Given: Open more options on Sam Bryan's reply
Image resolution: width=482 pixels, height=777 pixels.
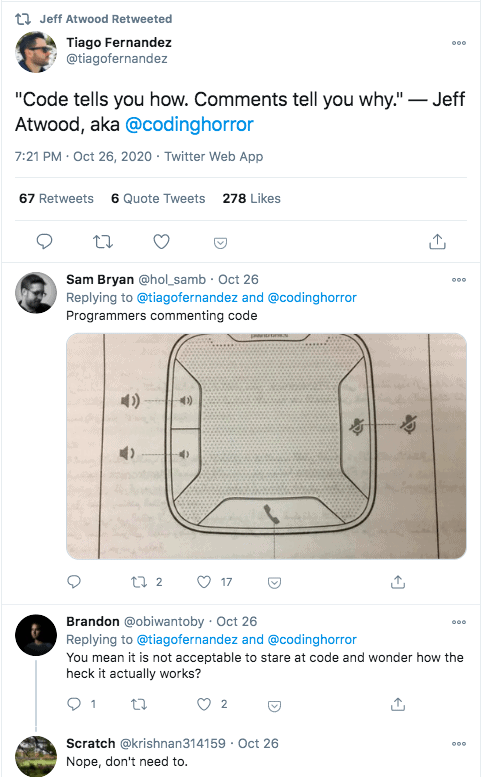Looking at the screenshot, I should pos(459,280).
